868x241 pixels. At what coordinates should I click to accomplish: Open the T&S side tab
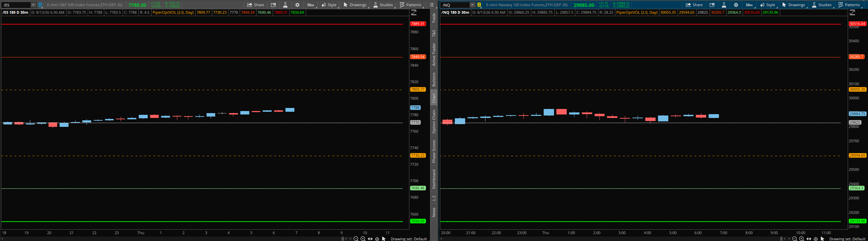(434, 33)
